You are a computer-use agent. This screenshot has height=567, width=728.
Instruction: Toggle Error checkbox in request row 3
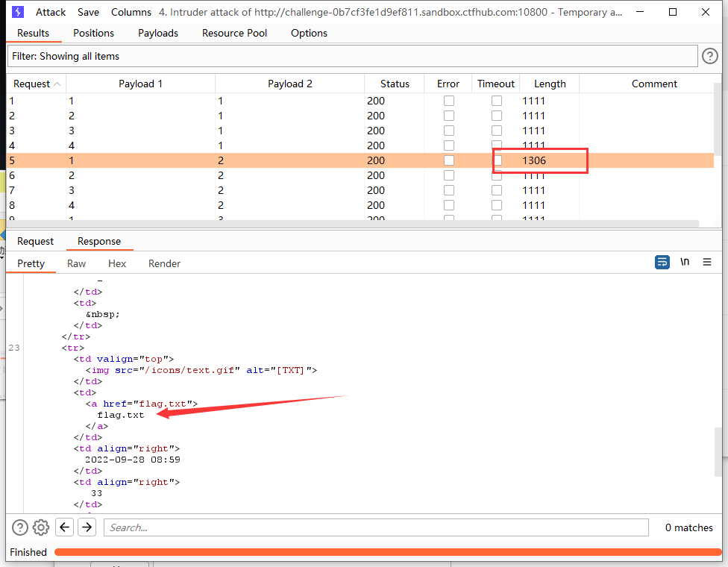pos(448,131)
